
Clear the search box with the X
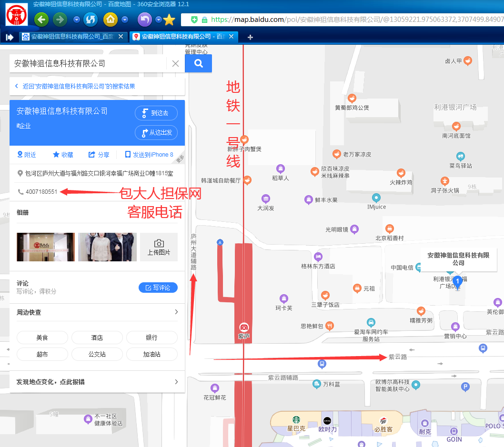click(175, 63)
